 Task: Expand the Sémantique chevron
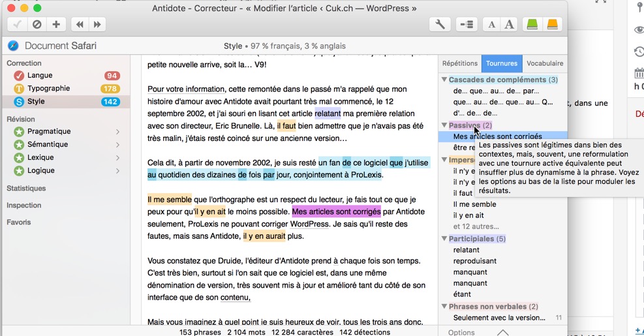tap(117, 145)
